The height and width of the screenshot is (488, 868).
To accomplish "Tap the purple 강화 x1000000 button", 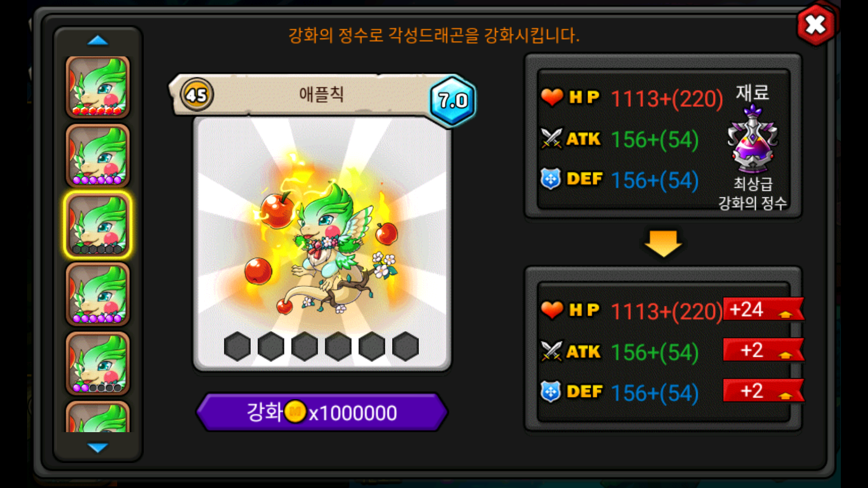I will 322,412.
